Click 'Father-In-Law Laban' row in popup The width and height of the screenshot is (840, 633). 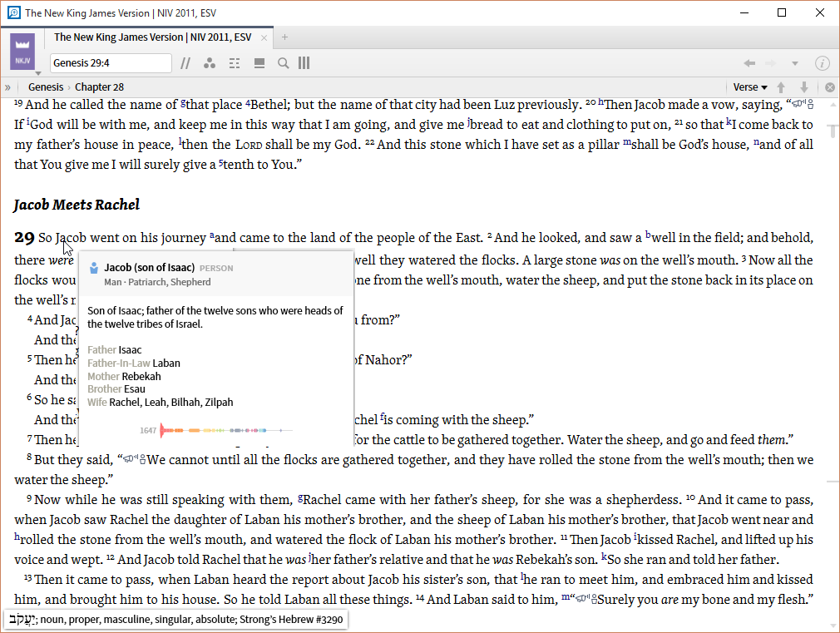point(134,363)
